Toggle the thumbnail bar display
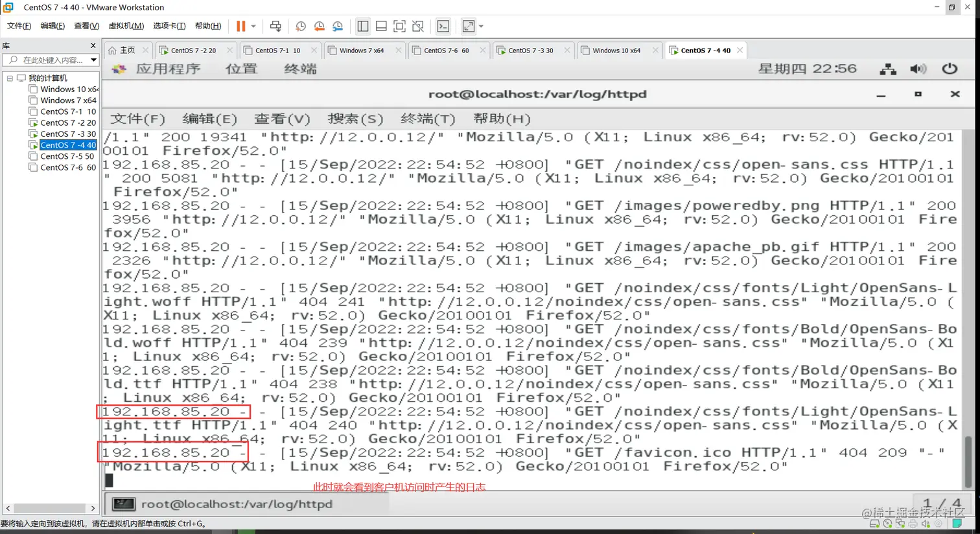 [381, 26]
